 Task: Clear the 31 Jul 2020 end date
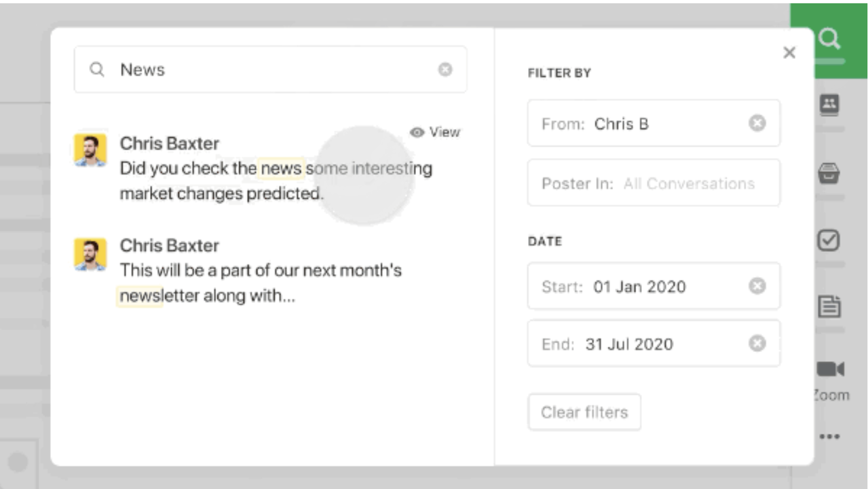click(757, 344)
